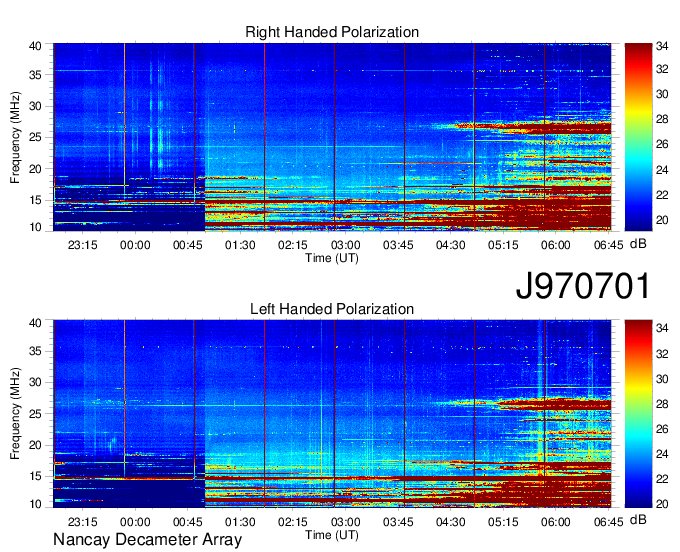Image resolution: width=680 pixels, height=552 pixels.
Task: Click the 15 MHz tick on Right Handed plot
Action: [x=35, y=200]
